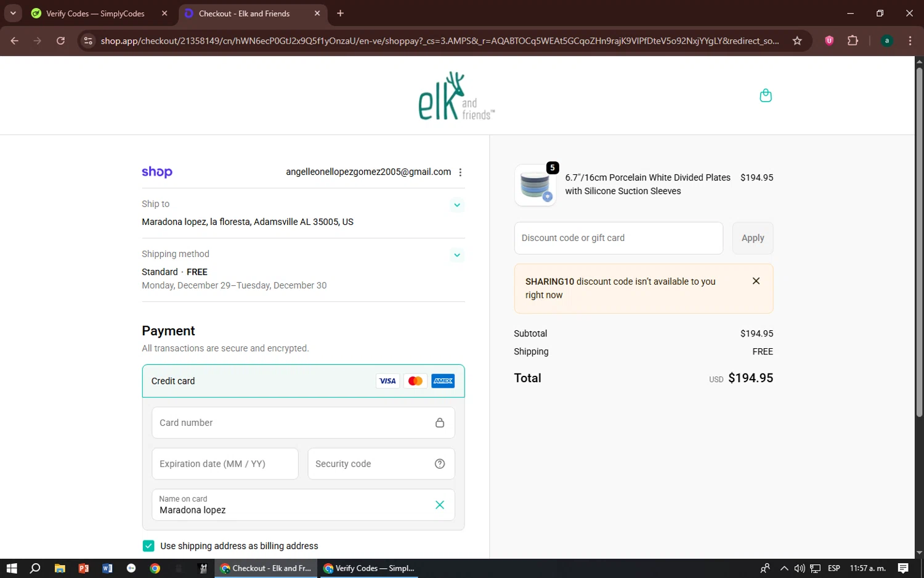Show hidden system tray icons
Viewport: 924px width, 578px height.
tap(784, 568)
